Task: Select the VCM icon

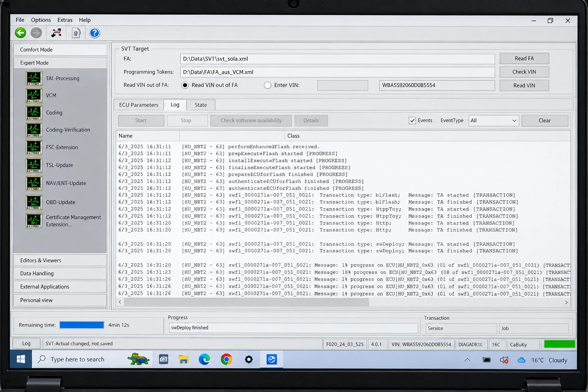Action: 34,95
